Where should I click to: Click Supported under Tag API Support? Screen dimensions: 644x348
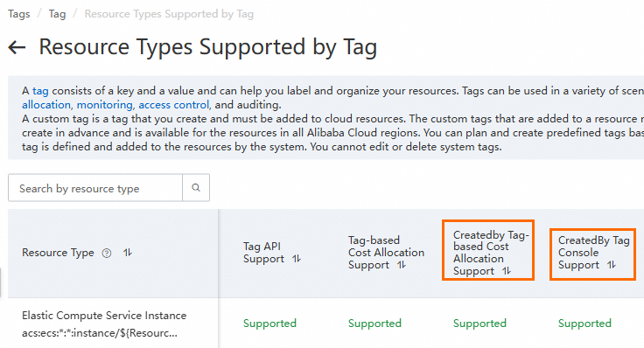(269, 324)
